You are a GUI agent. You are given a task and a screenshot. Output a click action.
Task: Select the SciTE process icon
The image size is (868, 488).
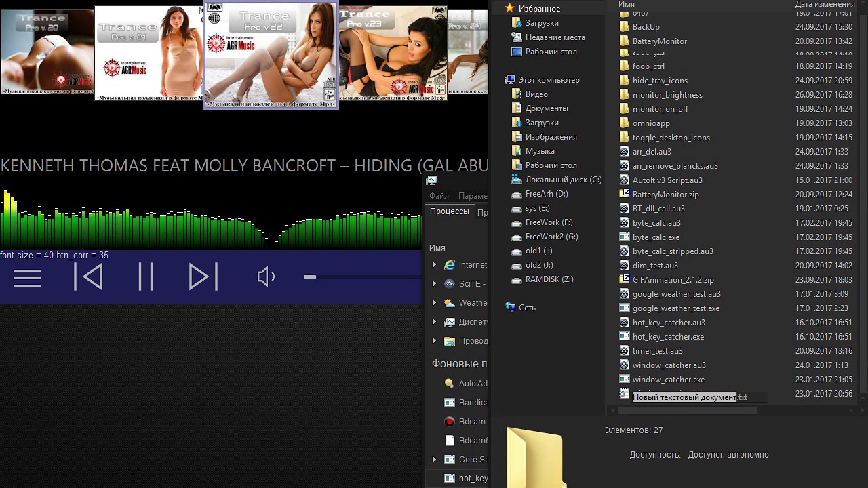coord(449,284)
